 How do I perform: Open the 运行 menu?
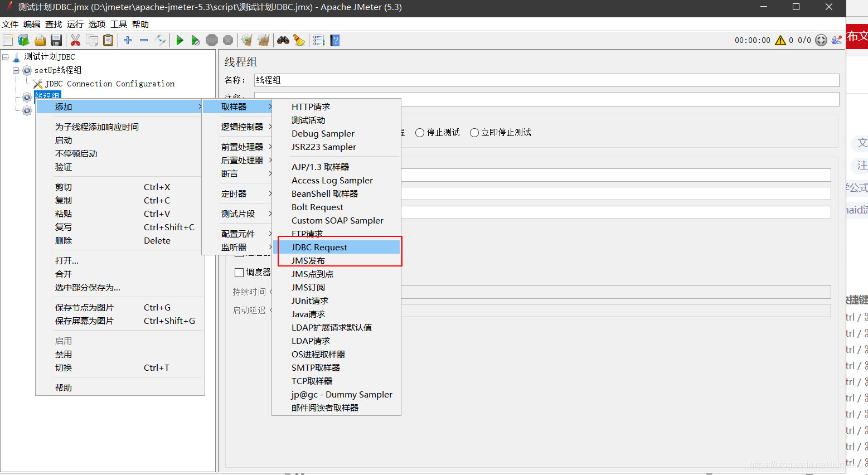pyautogui.click(x=75, y=25)
